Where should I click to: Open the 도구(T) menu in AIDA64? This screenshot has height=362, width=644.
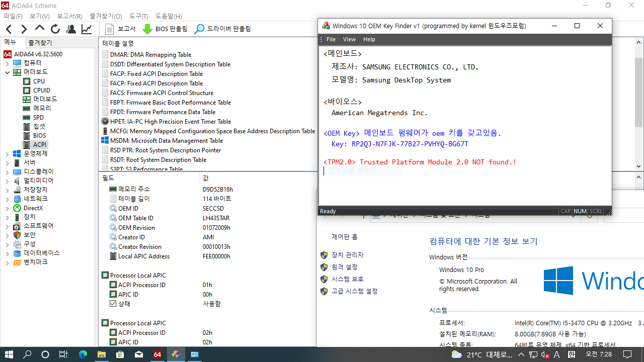click(x=138, y=17)
